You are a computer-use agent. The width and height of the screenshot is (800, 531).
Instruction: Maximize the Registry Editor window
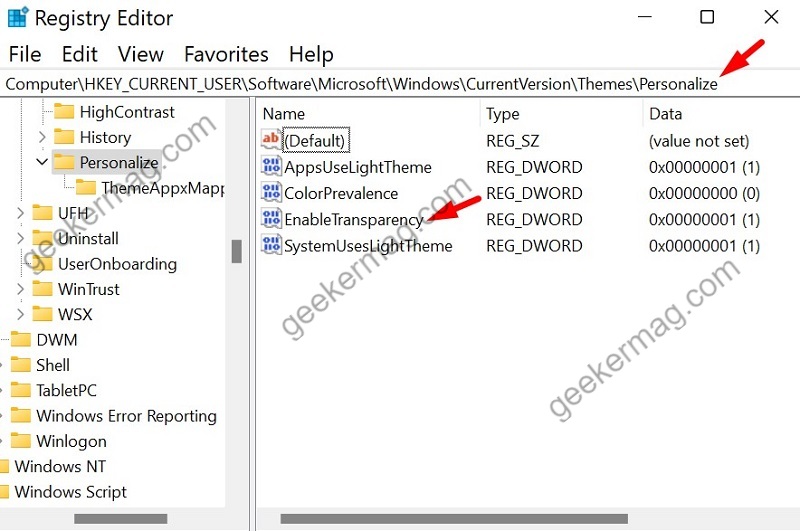(707, 17)
